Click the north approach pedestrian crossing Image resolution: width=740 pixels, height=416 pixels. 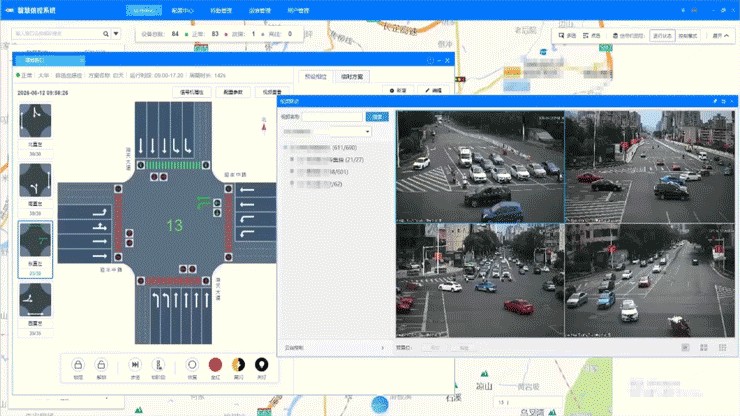[173, 165]
